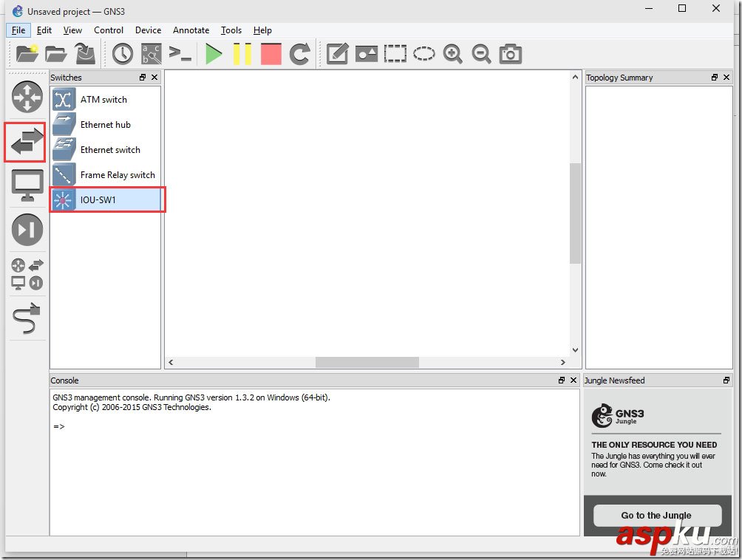Undock the Topology Summary panel
Viewport: 742px width, 560px height.
(714, 77)
